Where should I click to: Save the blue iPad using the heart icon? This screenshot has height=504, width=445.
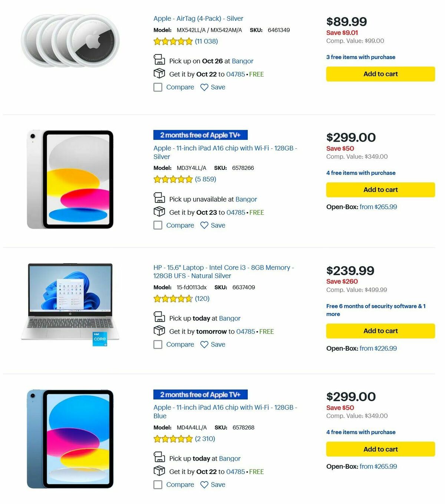[204, 484]
